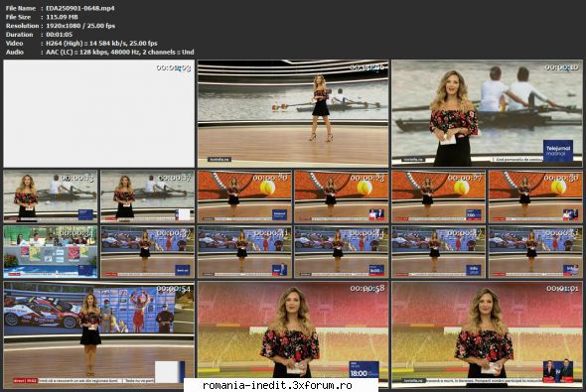
Task: Select the duration value 00:01:05
Action: (x=59, y=35)
